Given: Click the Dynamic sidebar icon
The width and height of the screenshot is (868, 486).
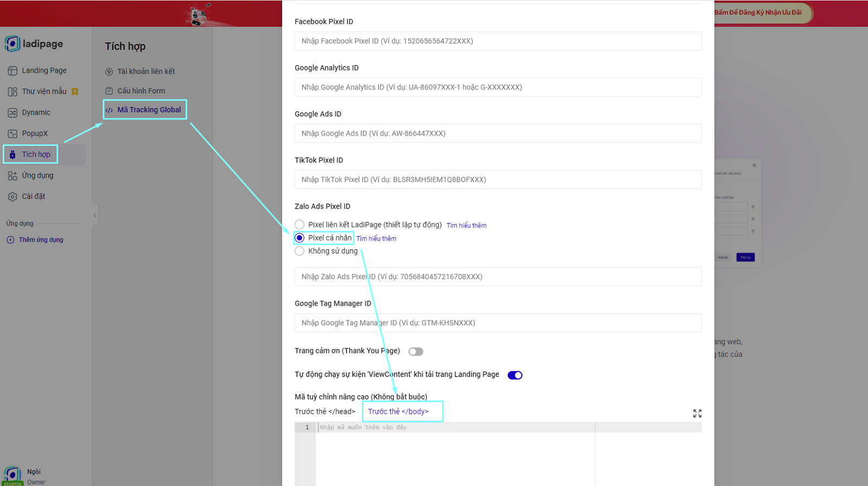Looking at the screenshot, I should tap(12, 113).
